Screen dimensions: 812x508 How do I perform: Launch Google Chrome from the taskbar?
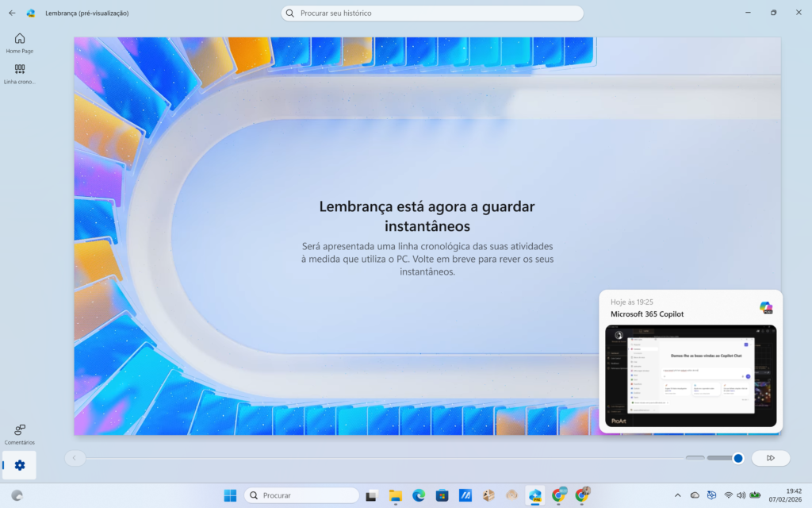click(559, 495)
